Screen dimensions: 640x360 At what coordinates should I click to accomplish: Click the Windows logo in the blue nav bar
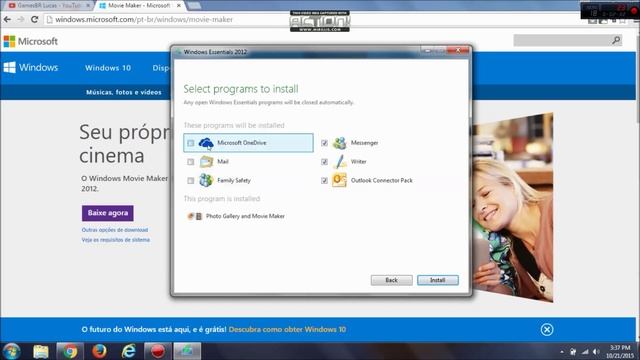[31, 67]
